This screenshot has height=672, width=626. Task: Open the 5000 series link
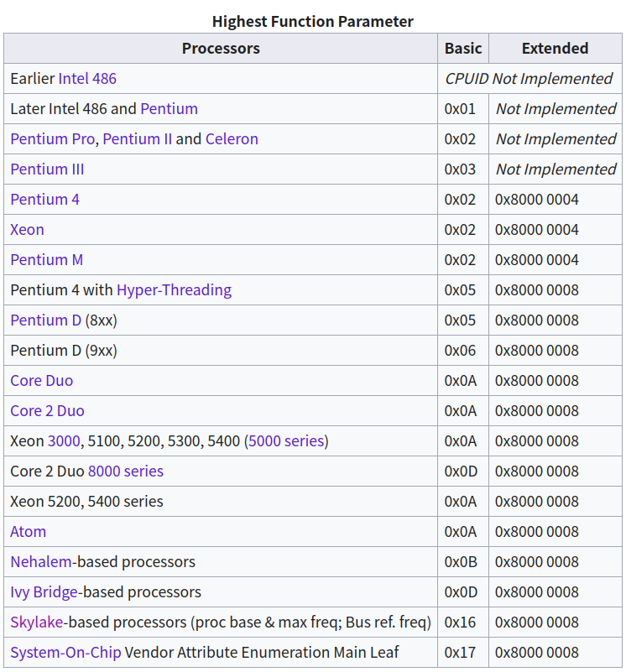click(x=286, y=440)
